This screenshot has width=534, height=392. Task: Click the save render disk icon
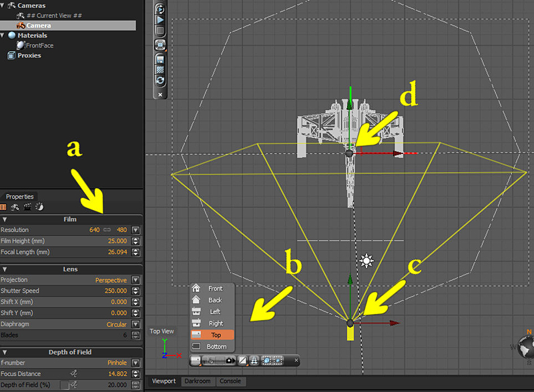(160, 59)
